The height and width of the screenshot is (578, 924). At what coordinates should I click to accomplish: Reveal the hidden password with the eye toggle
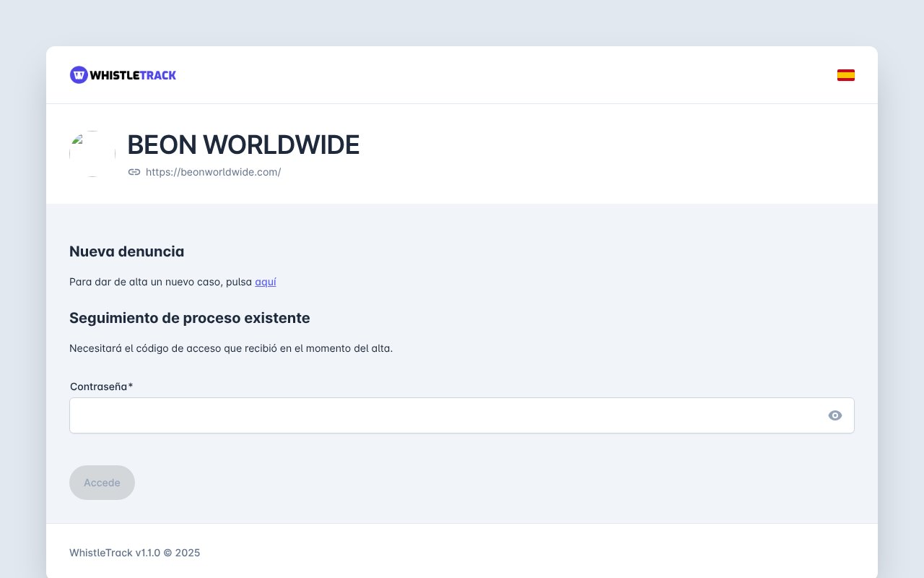point(835,415)
